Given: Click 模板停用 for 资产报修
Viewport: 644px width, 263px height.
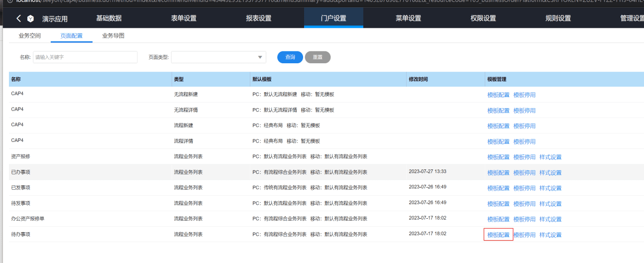Looking at the screenshot, I should (525, 157).
